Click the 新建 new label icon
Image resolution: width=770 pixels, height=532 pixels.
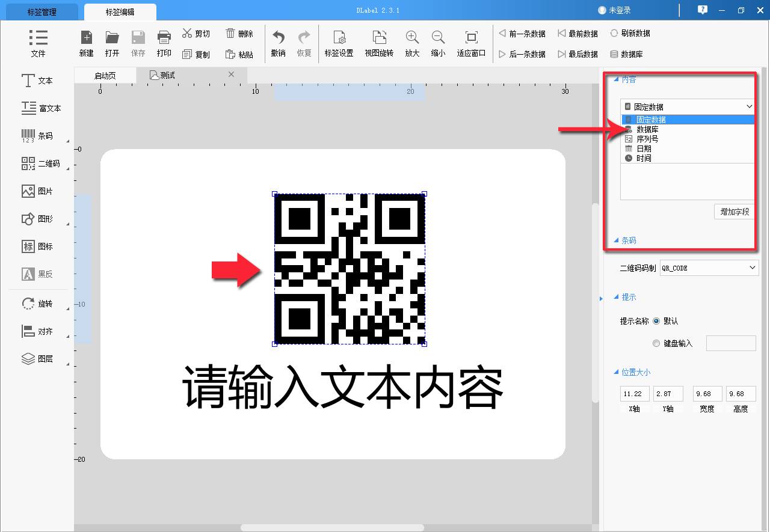(x=87, y=37)
